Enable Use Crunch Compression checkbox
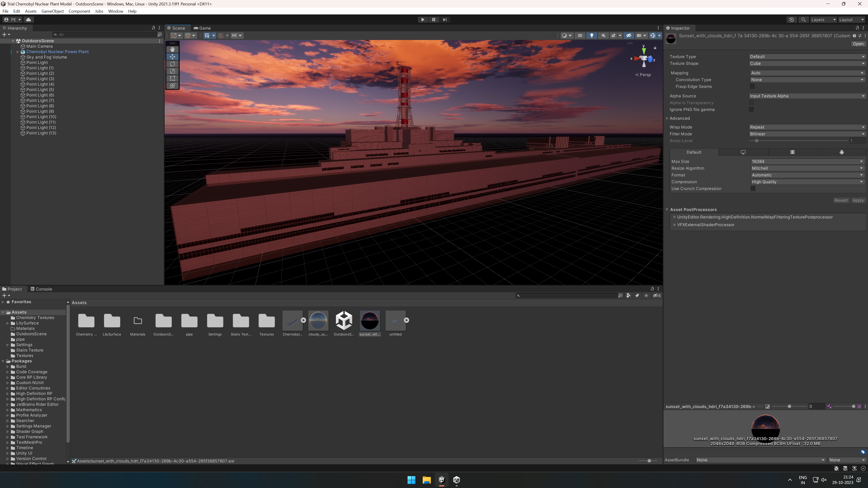The height and width of the screenshot is (488, 868). click(x=753, y=189)
